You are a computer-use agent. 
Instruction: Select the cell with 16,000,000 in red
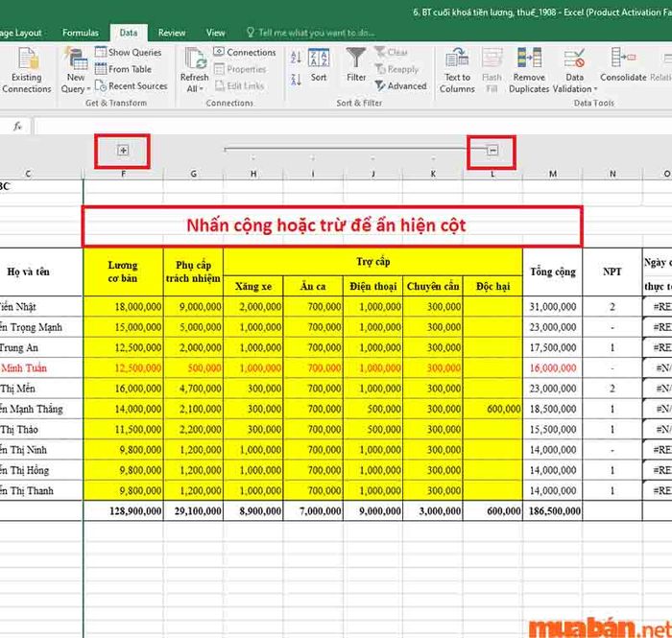coord(553,368)
